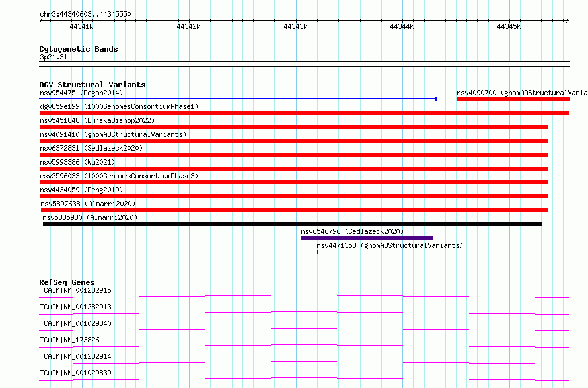This screenshot has height=388, width=588.
Task: Click the 44343k ruler tick label
Action: point(295,26)
